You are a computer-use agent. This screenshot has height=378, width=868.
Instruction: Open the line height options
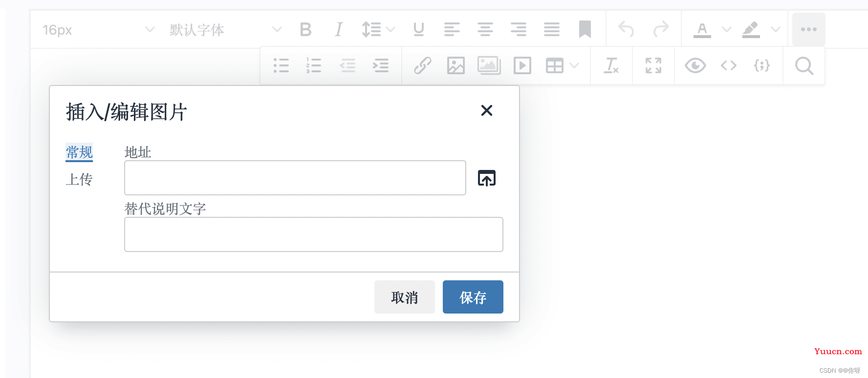(x=371, y=30)
